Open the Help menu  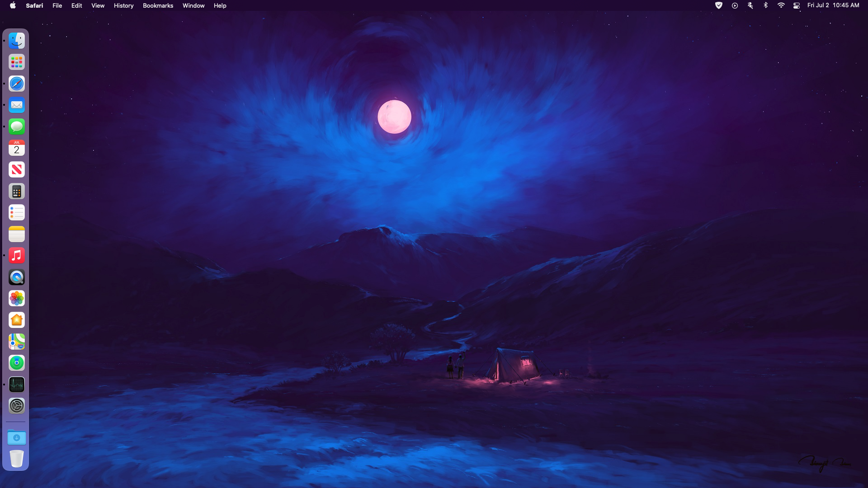[220, 5]
